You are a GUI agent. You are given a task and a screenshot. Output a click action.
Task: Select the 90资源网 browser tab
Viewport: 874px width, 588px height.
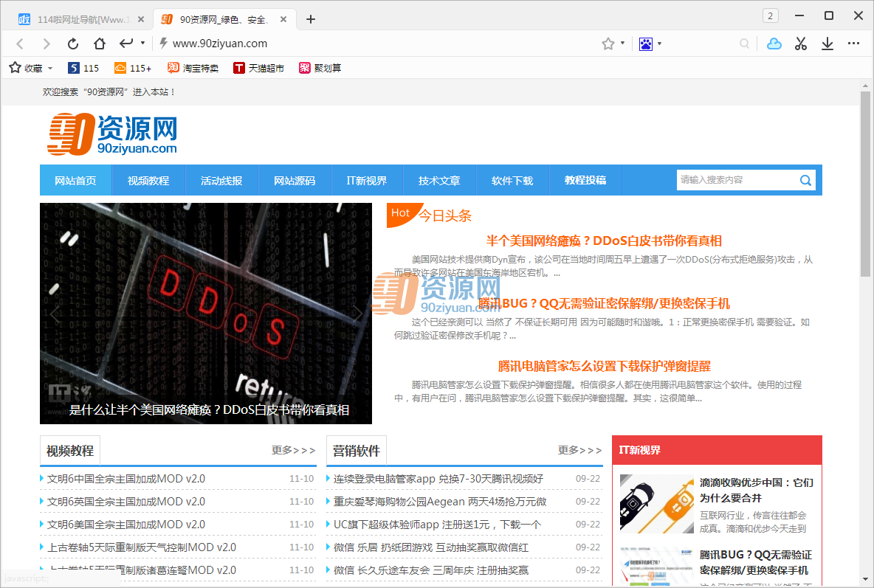pos(224,19)
